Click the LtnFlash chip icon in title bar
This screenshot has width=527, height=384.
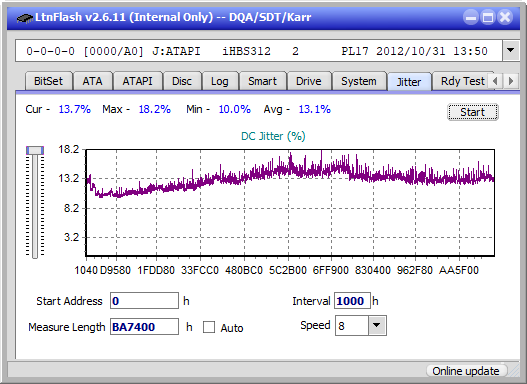(x=25, y=17)
